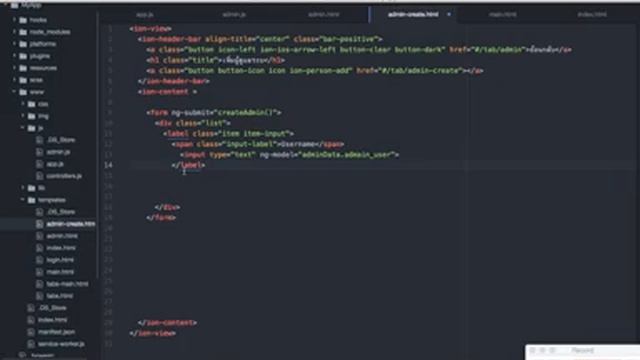The width and height of the screenshot is (640, 360).
Task: Switch to the app.js tab
Action: coord(144,15)
